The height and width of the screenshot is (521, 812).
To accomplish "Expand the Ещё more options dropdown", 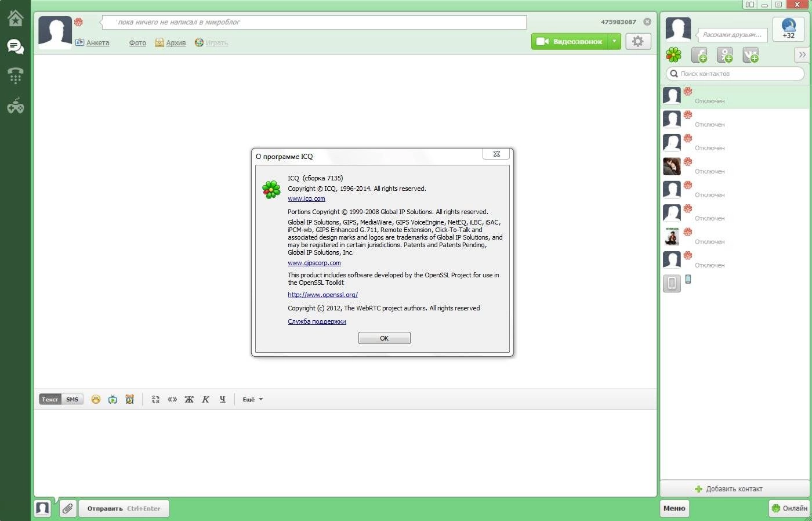I will click(x=252, y=399).
